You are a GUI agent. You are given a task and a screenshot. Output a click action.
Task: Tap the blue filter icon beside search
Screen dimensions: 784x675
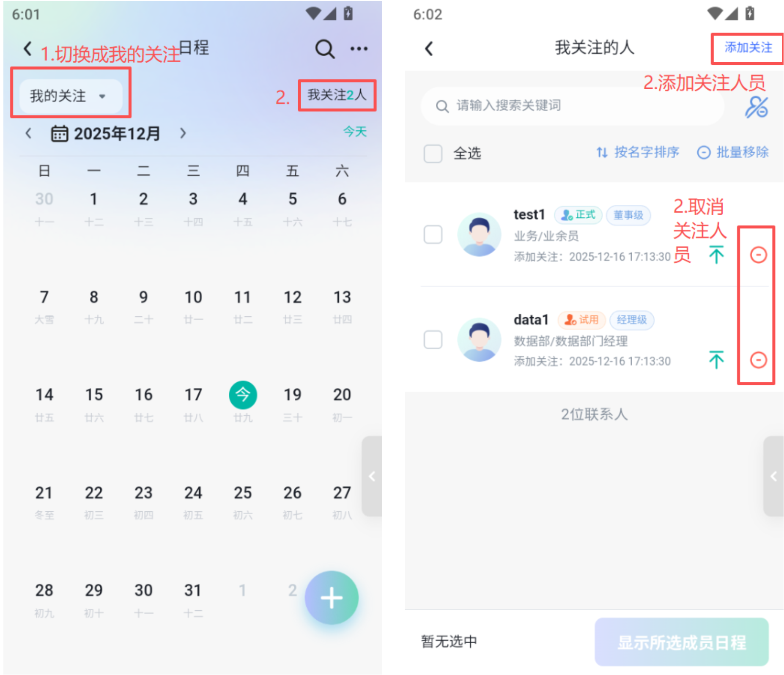pos(757,107)
